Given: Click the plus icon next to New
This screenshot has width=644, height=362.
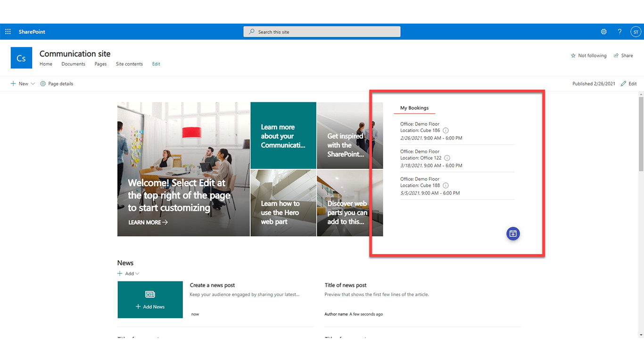Looking at the screenshot, I should [x=13, y=83].
